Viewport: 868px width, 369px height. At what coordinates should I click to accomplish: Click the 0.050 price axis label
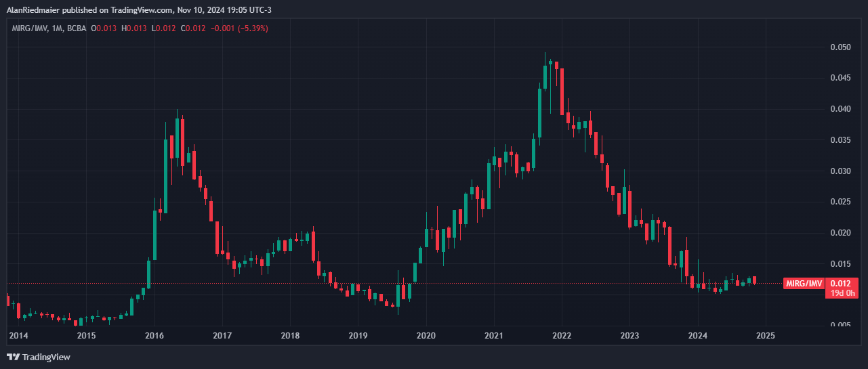(x=840, y=47)
